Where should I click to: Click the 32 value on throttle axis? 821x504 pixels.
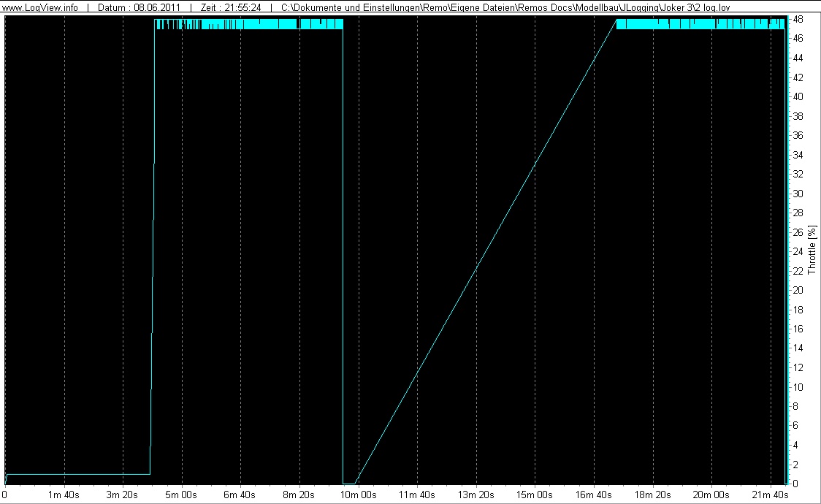[798, 174]
